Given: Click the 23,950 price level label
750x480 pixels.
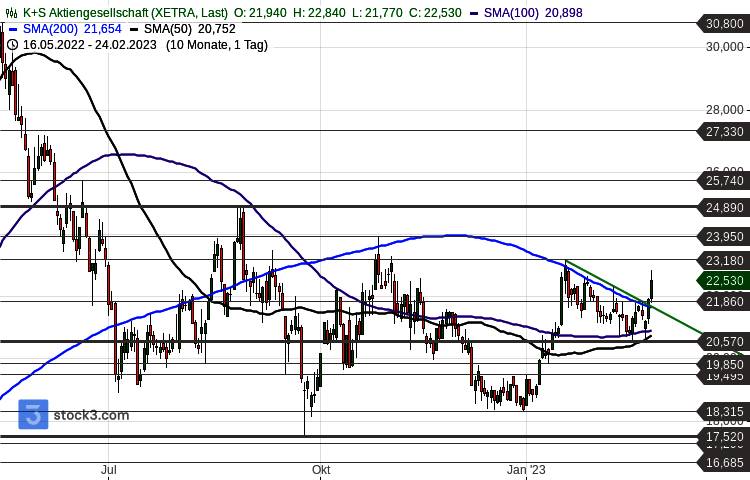Looking at the screenshot, I should [x=724, y=237].
